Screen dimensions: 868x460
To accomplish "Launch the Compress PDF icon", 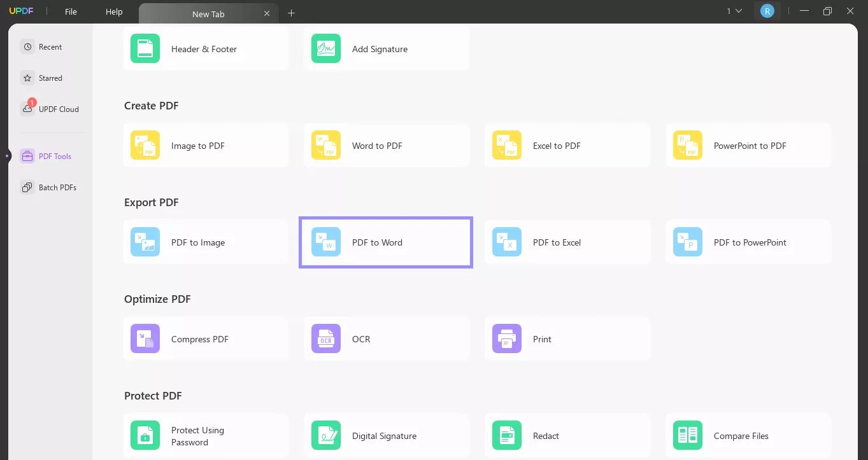I will [145, 338].
